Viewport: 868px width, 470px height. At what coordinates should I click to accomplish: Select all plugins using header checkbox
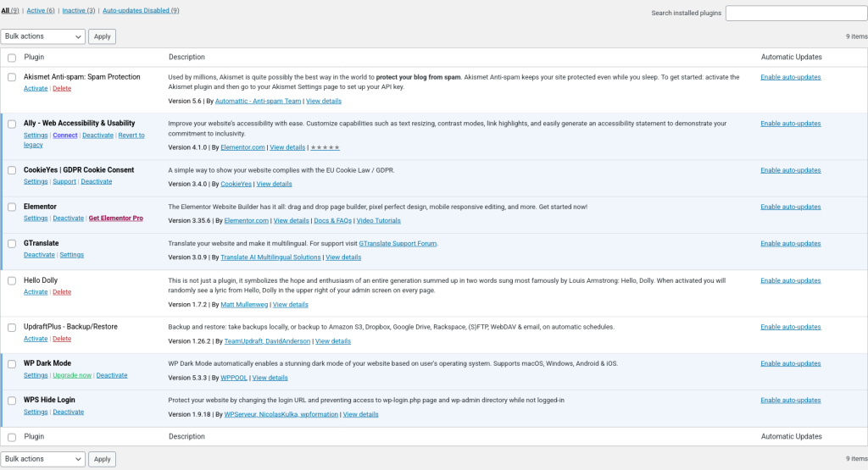(x=12, y=58)
